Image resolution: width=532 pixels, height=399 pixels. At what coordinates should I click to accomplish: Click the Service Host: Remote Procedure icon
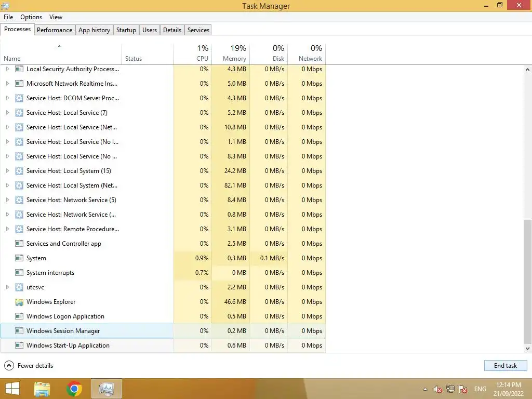point(19,229)
